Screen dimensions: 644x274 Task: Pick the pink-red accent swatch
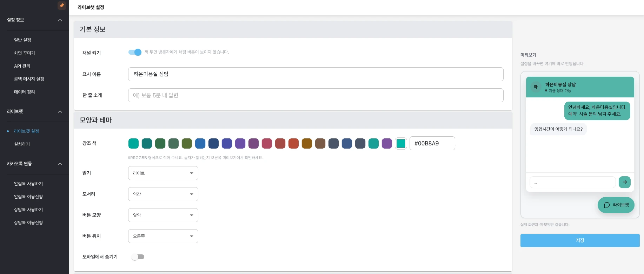click(267, 143)
